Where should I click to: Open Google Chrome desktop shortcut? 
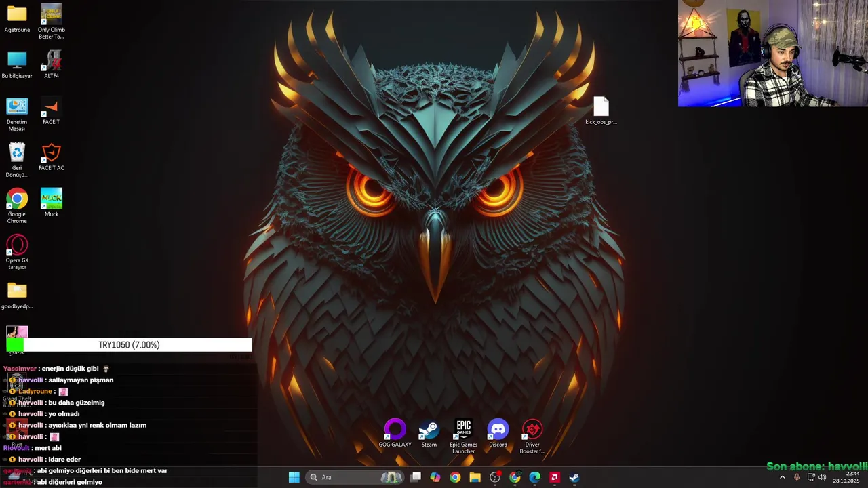tap(17, 207)
